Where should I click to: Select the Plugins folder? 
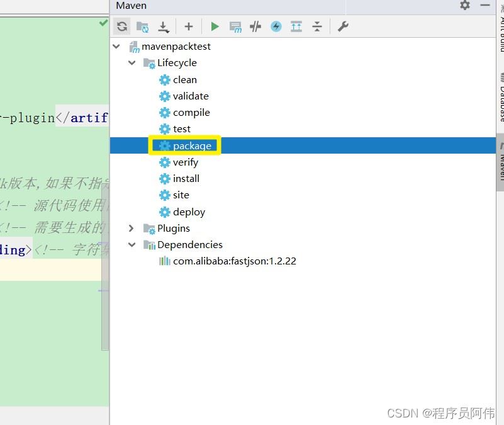(174, 228)
